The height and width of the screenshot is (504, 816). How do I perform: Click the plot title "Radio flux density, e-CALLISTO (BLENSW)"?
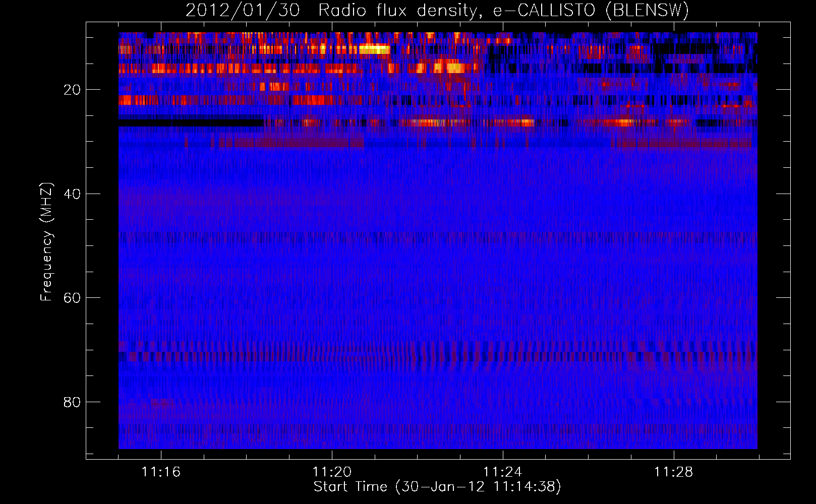click(503, 10)
